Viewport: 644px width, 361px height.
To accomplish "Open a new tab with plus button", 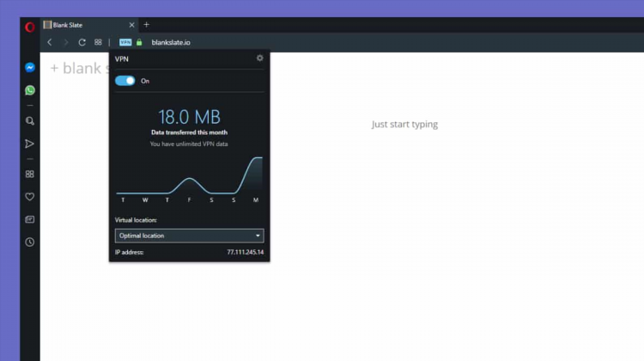I will pyautogui.click(x=146, y=25).
